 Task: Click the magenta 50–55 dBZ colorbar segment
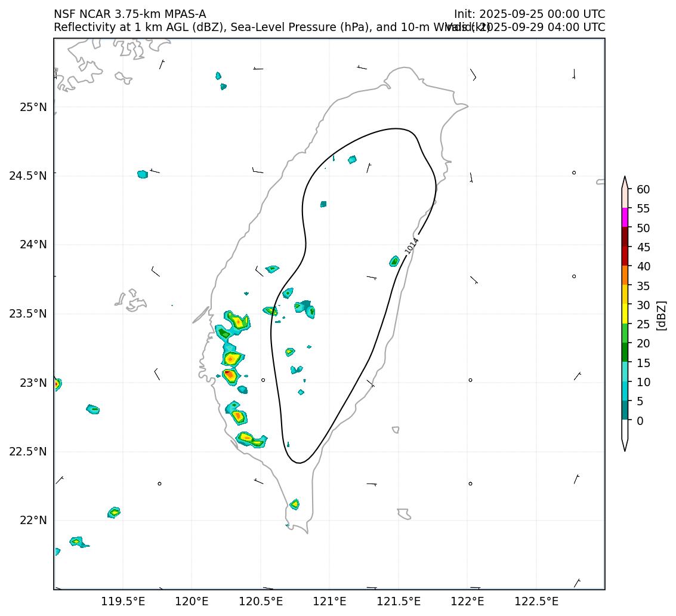[x=625, y=217]
